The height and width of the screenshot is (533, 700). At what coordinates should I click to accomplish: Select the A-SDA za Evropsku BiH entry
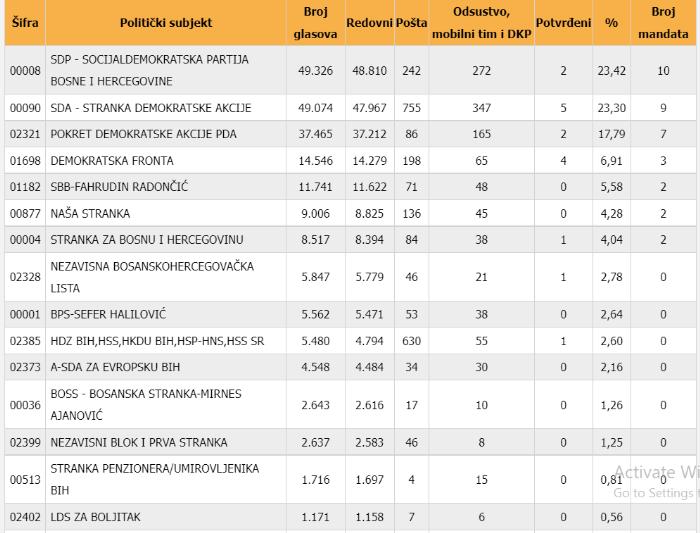[115, 367]
